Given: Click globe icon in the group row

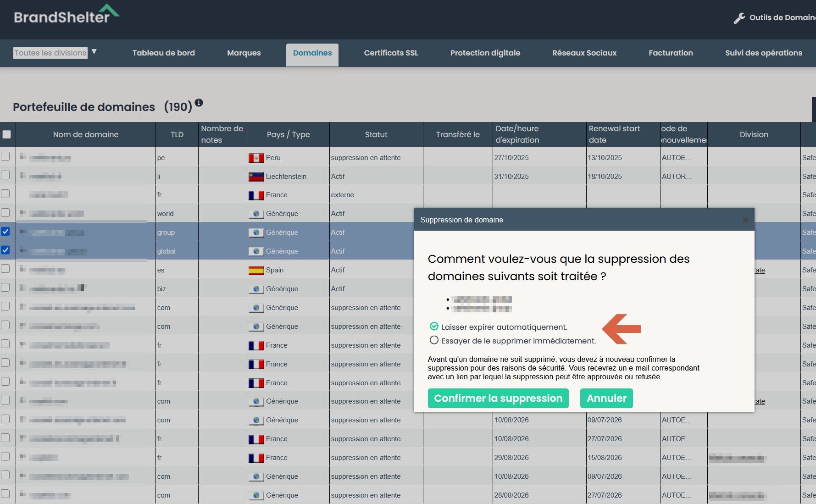Looking at the screenshot, I should [x=256, y=233].
